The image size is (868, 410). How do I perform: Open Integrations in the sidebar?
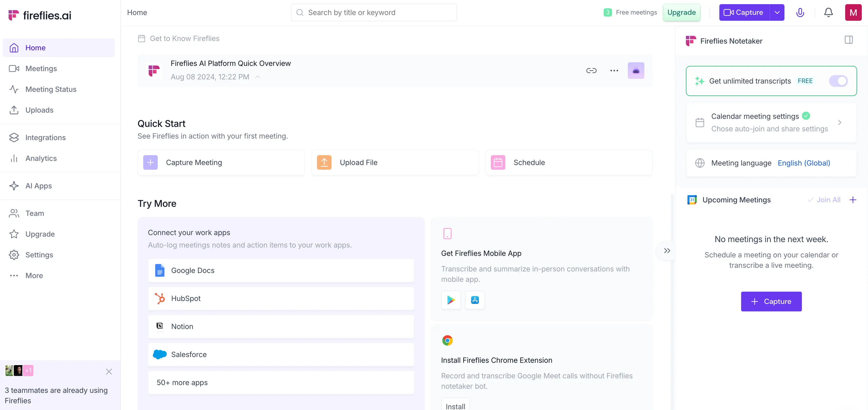tap(45, 138)
